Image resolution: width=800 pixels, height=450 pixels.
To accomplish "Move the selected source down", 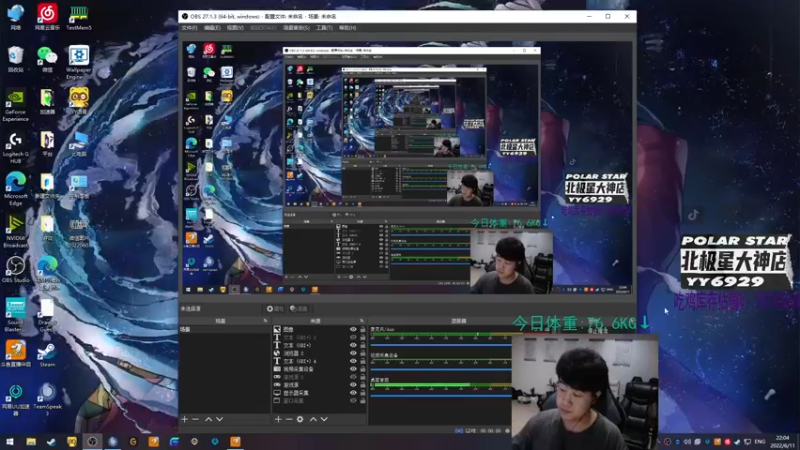I will coord(324,419).
